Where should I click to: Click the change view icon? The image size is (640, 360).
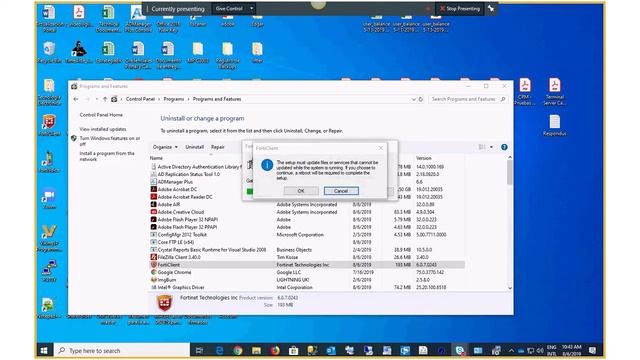tap(482, 147)
